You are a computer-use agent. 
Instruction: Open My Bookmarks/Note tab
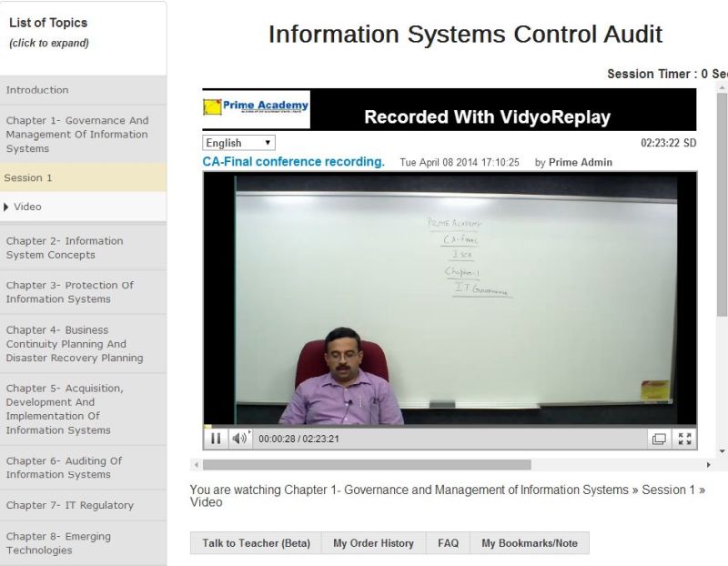click(x=529, y=543)
